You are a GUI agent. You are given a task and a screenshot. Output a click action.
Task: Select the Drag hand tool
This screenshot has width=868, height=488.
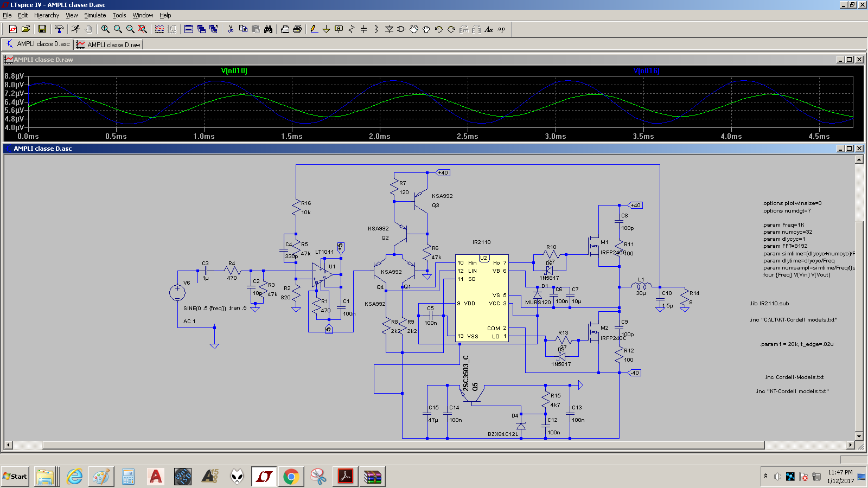[426, 29]
